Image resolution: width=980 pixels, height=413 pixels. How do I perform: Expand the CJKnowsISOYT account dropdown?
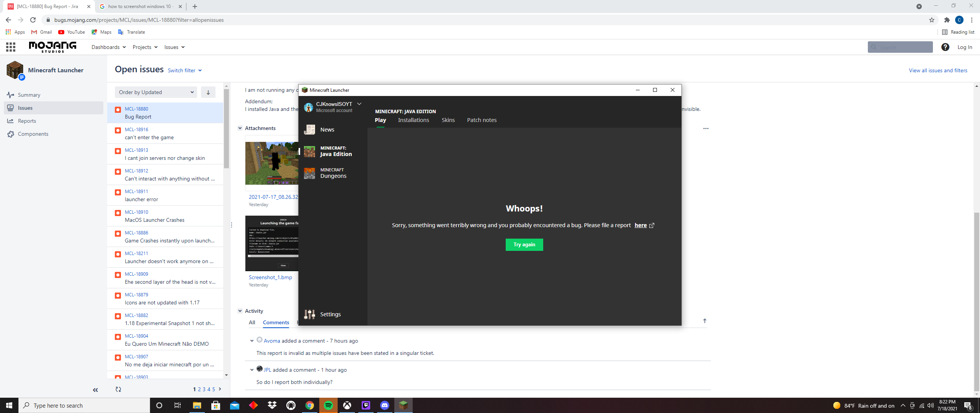tap(359, 104)
